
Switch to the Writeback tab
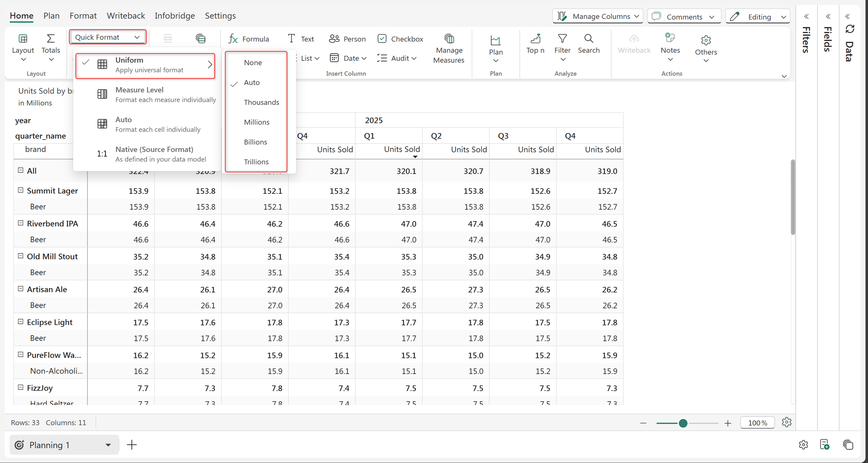pyautogui.click(x=126, y=16)
